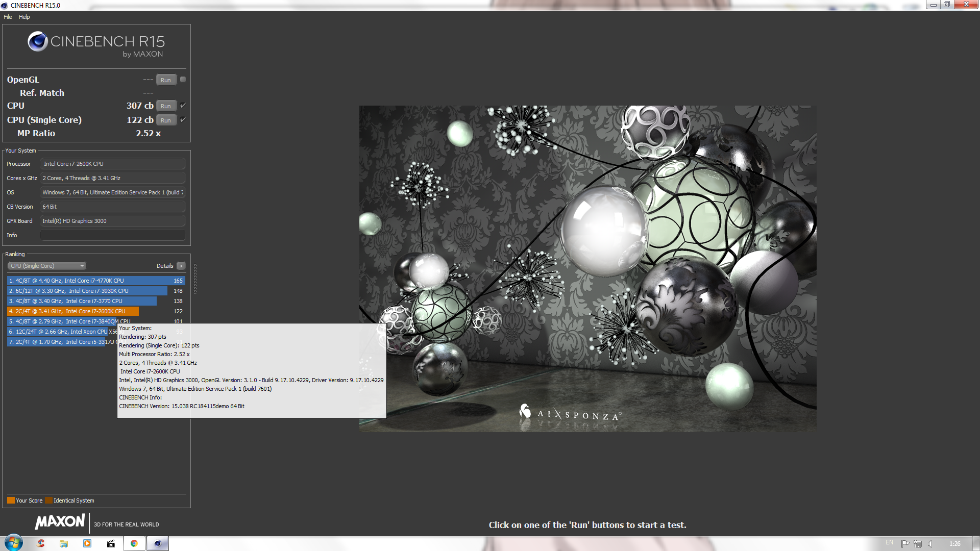Open the Help menu
This screenshot has height=551, width=980.
[24, 17]
